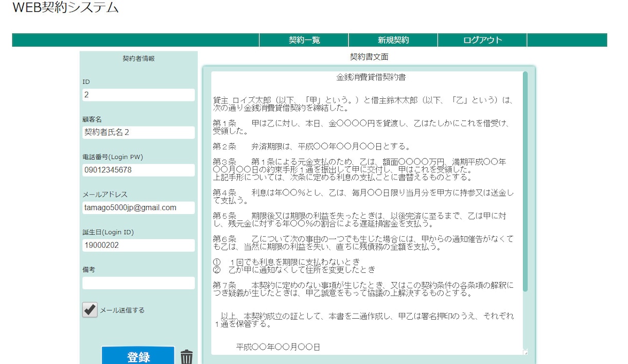Click the 契約書文面 heading
Screen dimensions: 628x364
(x=369, y=57)
